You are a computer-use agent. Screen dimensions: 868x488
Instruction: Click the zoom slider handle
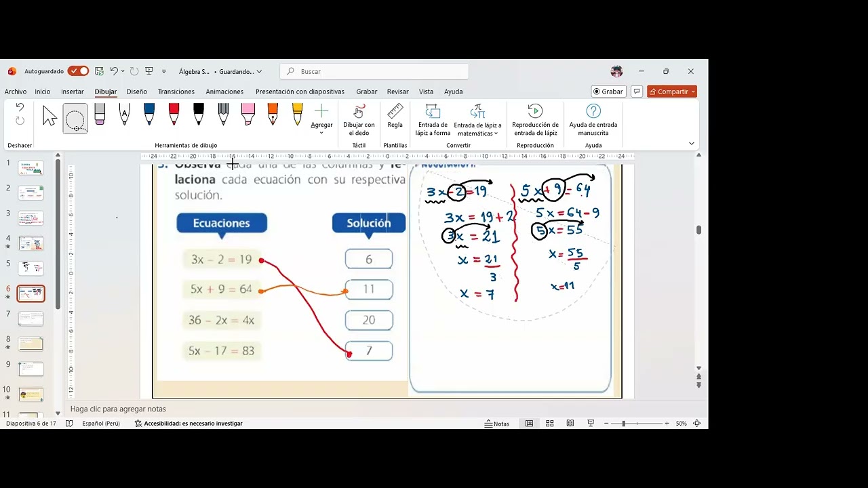[x=623, y=424]
